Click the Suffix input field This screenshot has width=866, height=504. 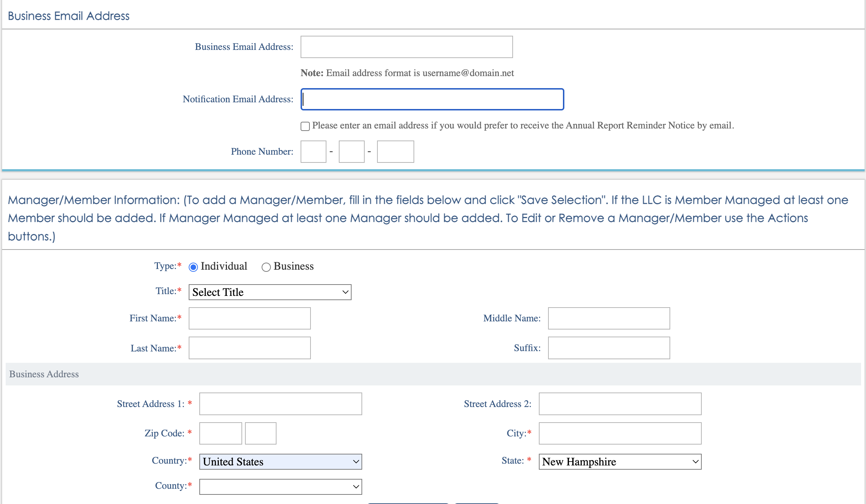click(x=609, y=348)
